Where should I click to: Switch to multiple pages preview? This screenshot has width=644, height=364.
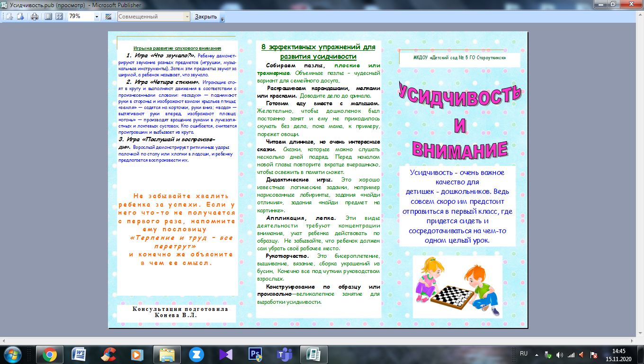59,17
